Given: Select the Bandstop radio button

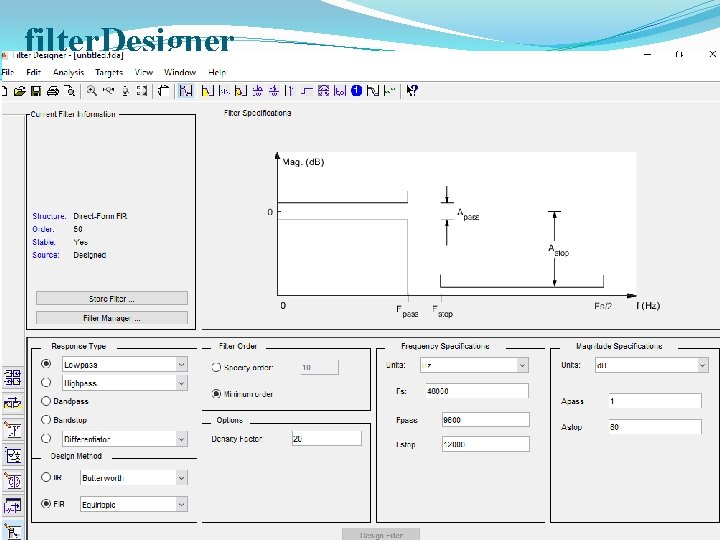Looking at the screenshot, I should (x=46, y=419).
